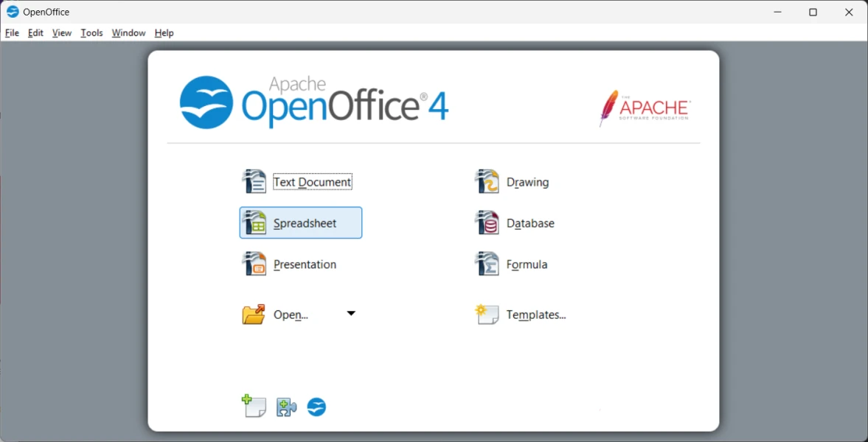
Task: Click the get more templates icon
Action: point(254,406)
